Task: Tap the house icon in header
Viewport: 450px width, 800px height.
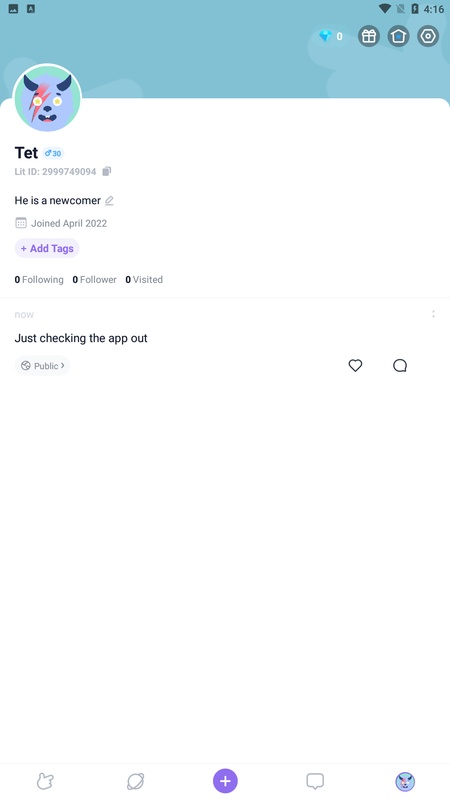Action: [398, 36]
